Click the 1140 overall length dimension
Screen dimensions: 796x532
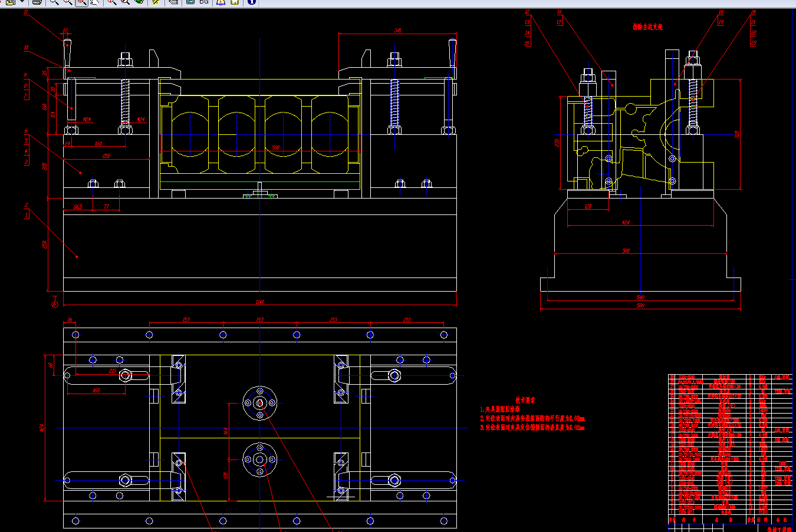259,302
